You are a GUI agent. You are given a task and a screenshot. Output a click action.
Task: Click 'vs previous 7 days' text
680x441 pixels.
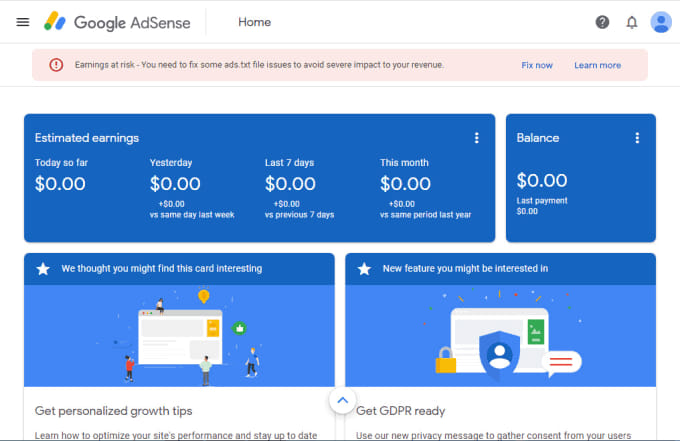299,215
